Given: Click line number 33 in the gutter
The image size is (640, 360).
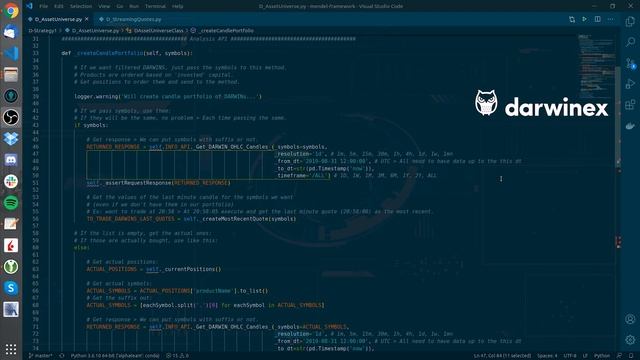Looking at the screenshot, I should click(x=36, y=53).
